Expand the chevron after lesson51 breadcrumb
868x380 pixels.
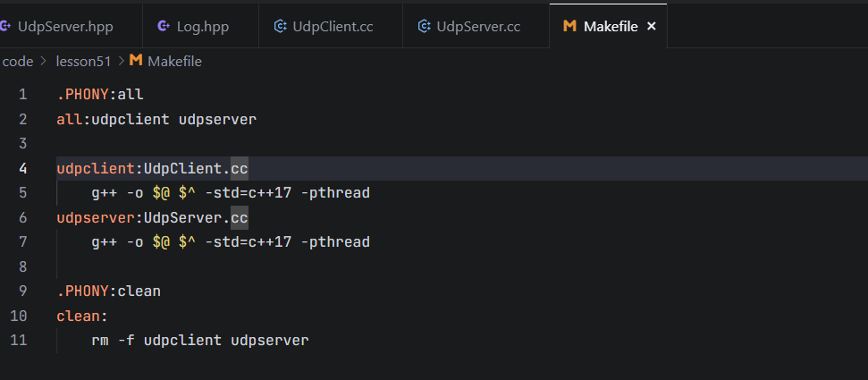pos(122,62)
